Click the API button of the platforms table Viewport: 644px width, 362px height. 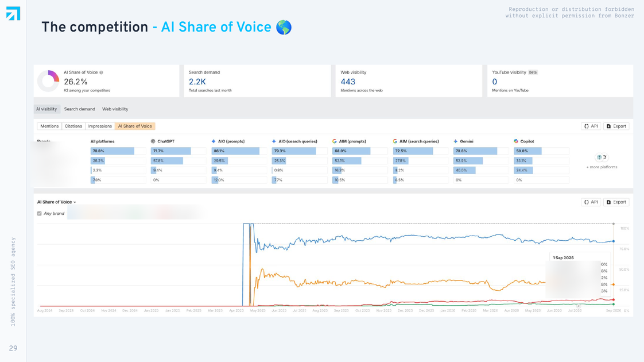pyautogui.click(x=591, y=126)
